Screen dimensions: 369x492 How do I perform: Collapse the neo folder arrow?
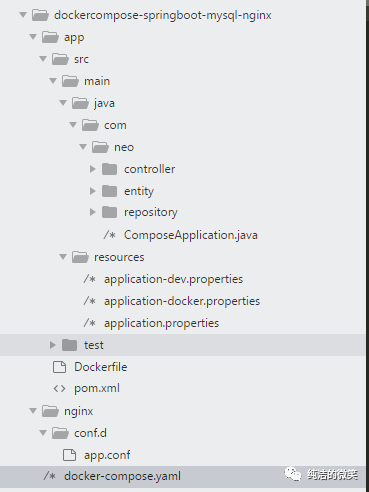83,147
